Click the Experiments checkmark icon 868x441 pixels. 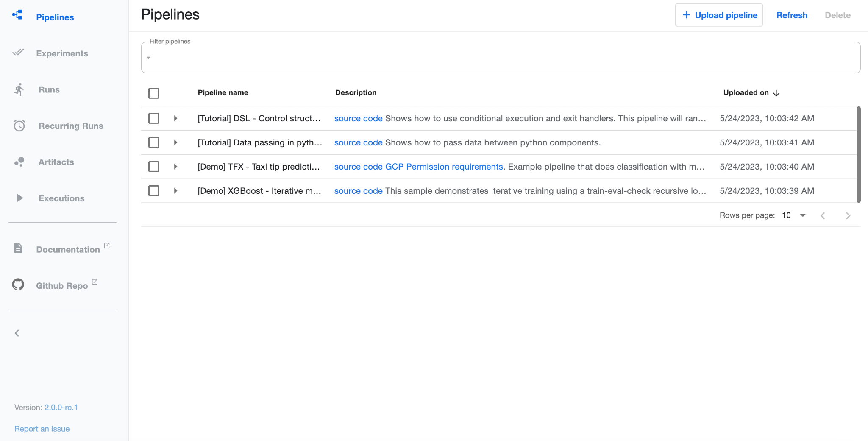(18, 53)
